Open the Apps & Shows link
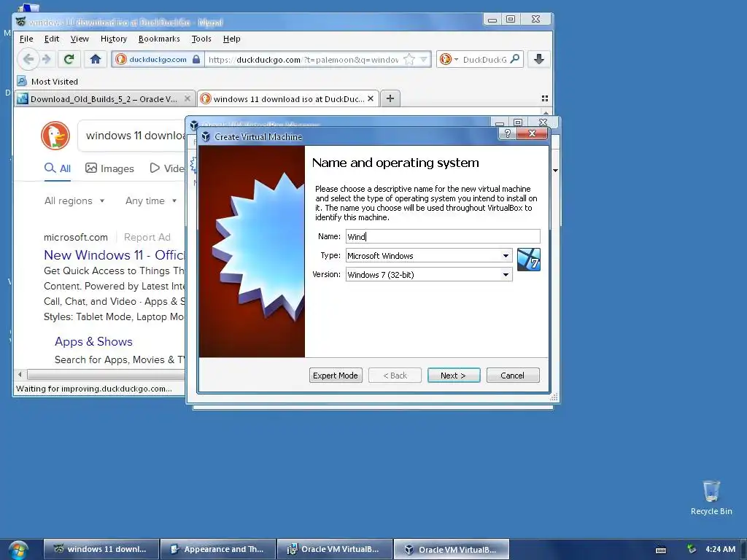The width and height of the screenshot is (747, 560). coord(93,341)
